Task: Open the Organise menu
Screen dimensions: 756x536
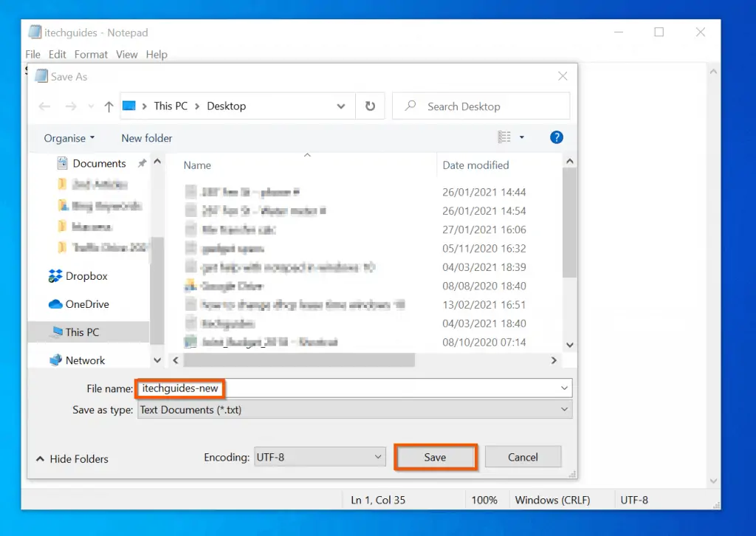Action: coord(69,138)
